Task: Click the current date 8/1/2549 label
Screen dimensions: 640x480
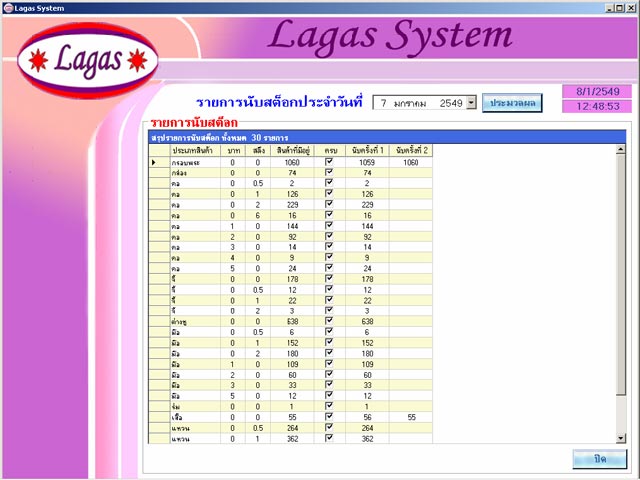Action: [x=597, y=91]
